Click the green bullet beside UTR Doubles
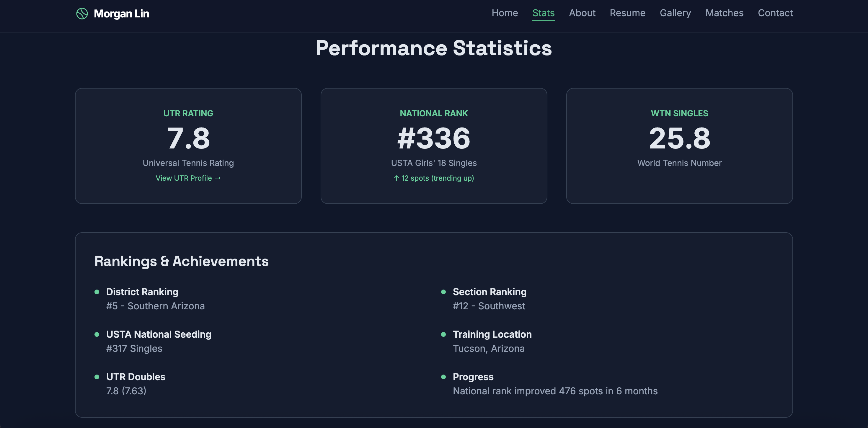 (x=97, y=378)
